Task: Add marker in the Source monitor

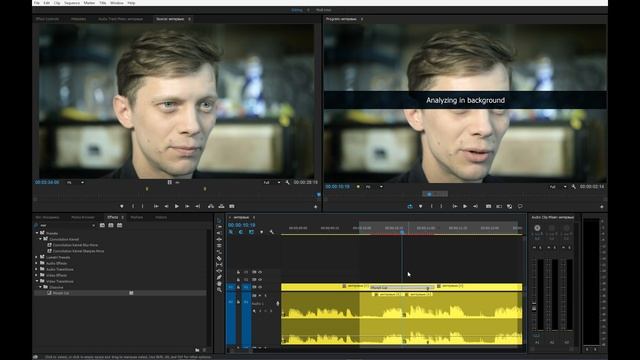Action: [122, 207]
